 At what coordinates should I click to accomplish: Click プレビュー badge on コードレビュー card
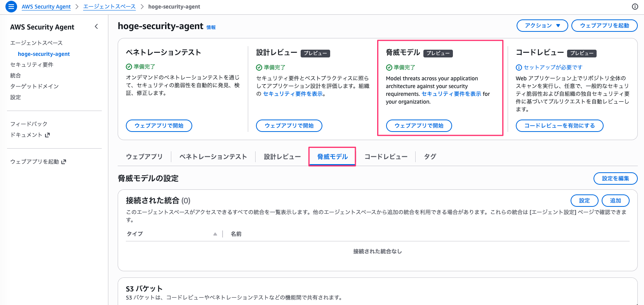pos(582,53)
